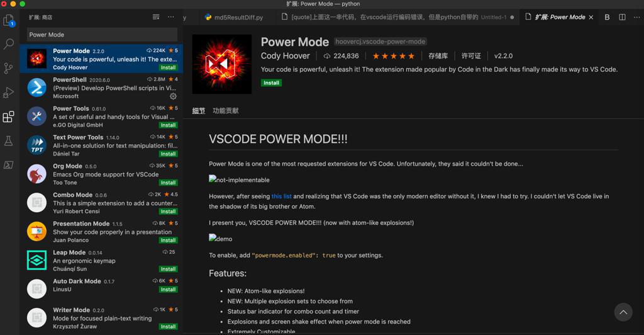Click the scroll-to-top round button

pyautogui.click(x=623, y=312)
